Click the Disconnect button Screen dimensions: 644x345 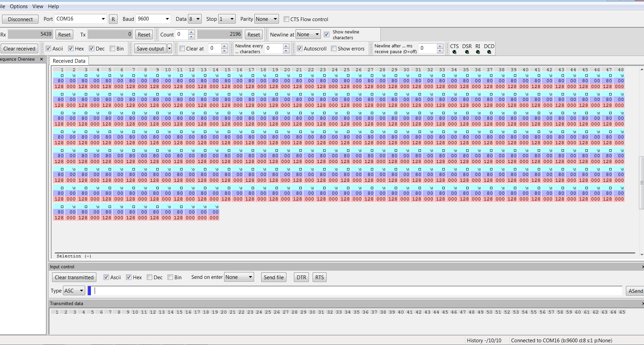[x=20, y=19]
